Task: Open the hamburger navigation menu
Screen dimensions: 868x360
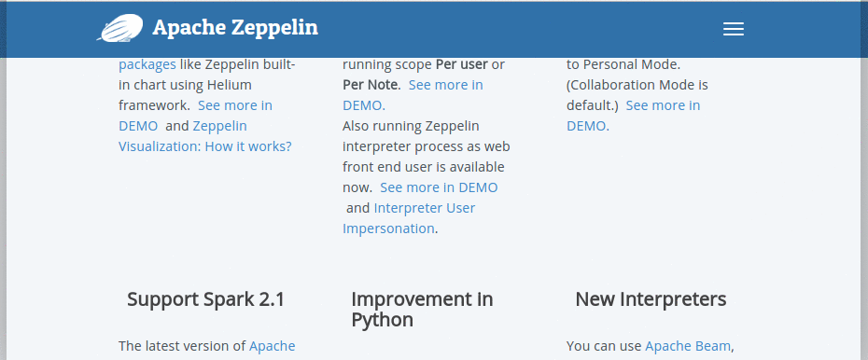Action: pos(733,29)
